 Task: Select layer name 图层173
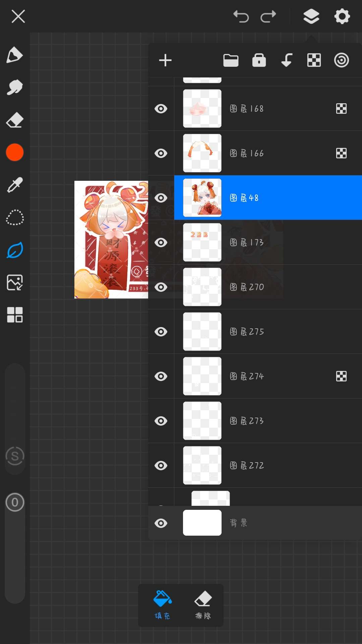(247, 243)
